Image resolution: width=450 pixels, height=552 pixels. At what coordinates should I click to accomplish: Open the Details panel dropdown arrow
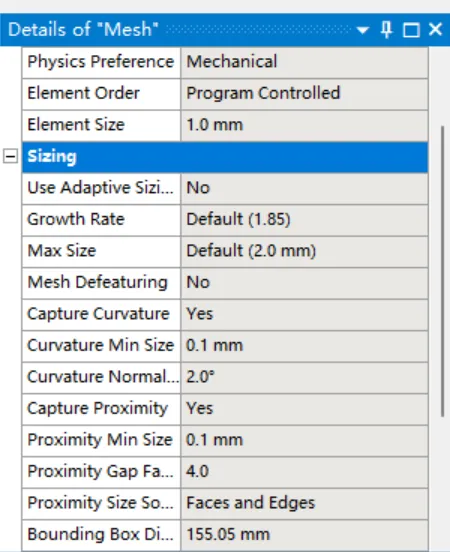[362, 30]
